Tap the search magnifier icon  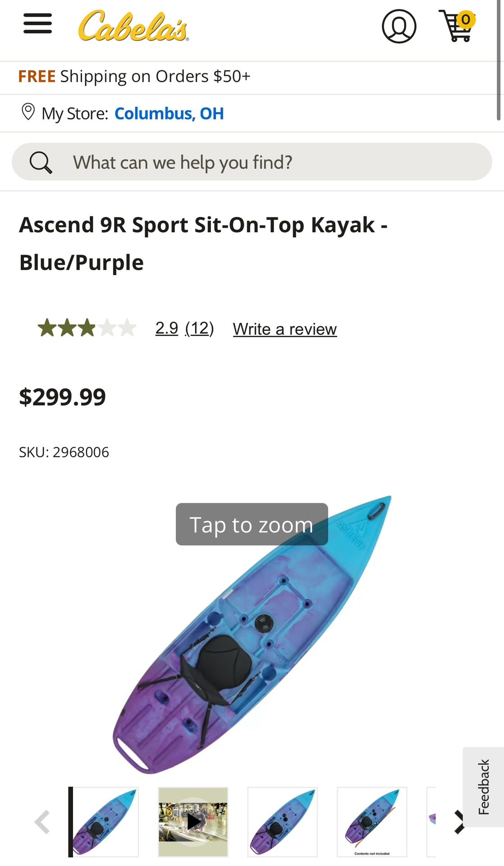pyautogui.click(x=41, y=162)
